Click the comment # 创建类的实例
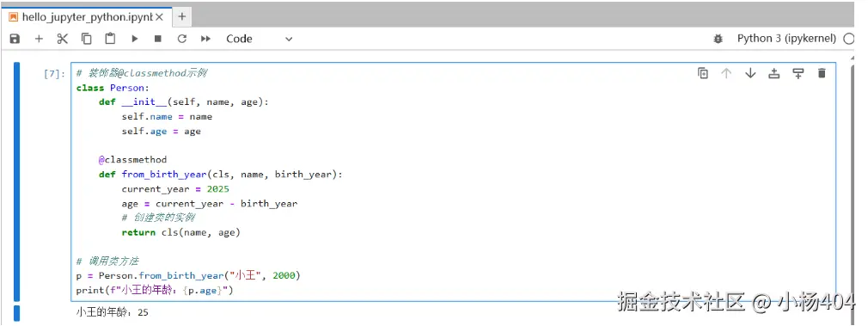868x326 pixels. pyautogui.click(x=158, y=218)
